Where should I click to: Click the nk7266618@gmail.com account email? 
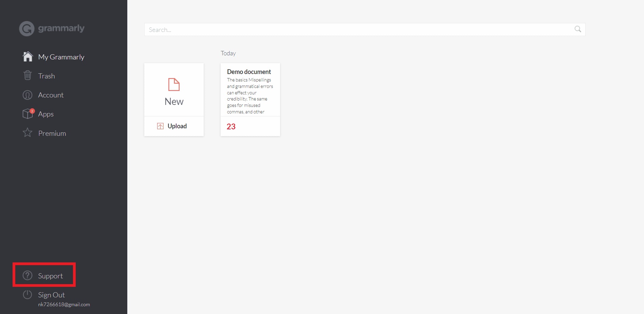click(64, 304)
